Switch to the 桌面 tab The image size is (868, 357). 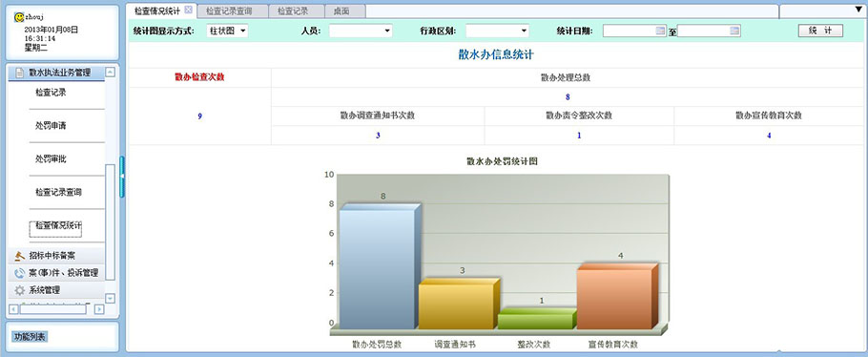click(341, 10)
